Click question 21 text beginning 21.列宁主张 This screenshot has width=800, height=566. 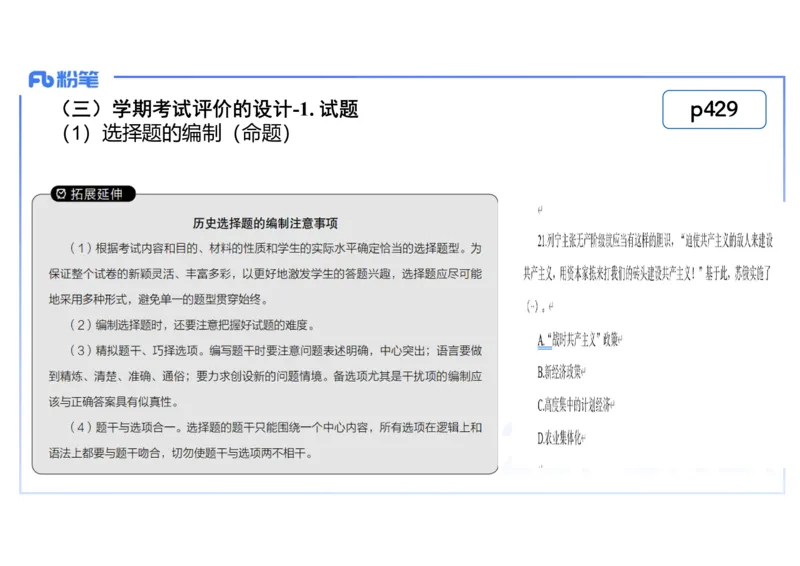(655, 240)
